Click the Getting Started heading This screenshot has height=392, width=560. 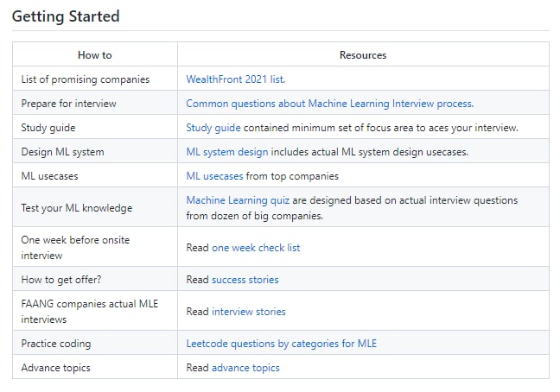[66, 16]
